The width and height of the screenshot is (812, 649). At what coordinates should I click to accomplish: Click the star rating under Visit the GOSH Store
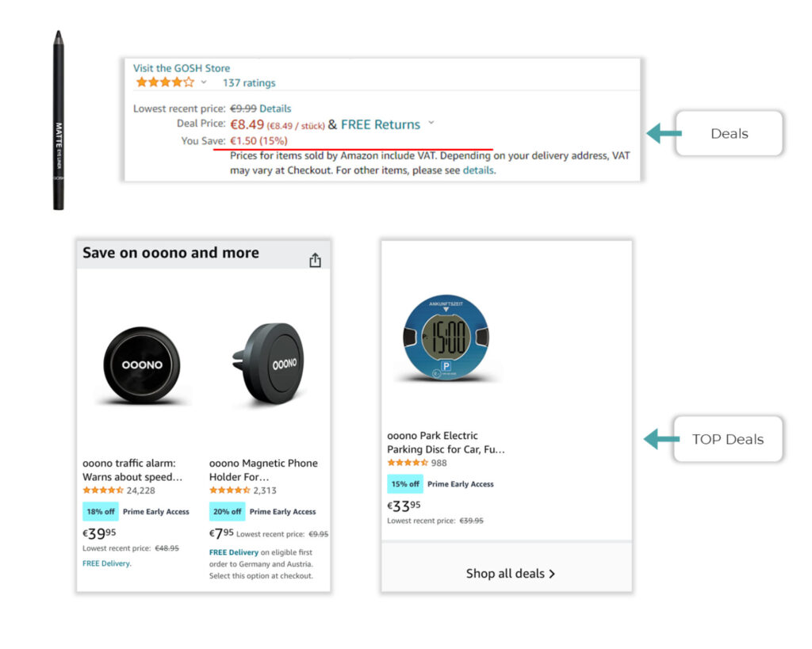point(165,82)
